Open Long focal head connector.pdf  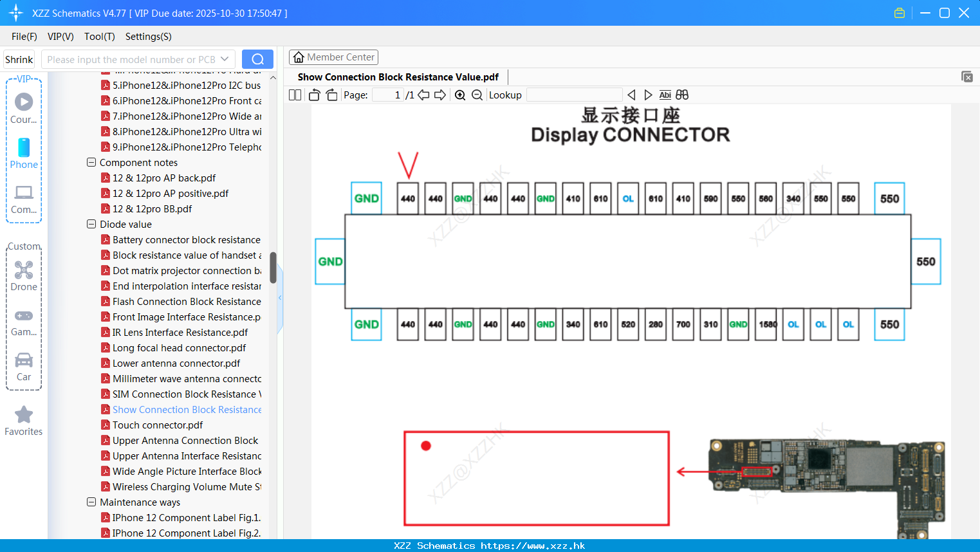tap(174, 347)
